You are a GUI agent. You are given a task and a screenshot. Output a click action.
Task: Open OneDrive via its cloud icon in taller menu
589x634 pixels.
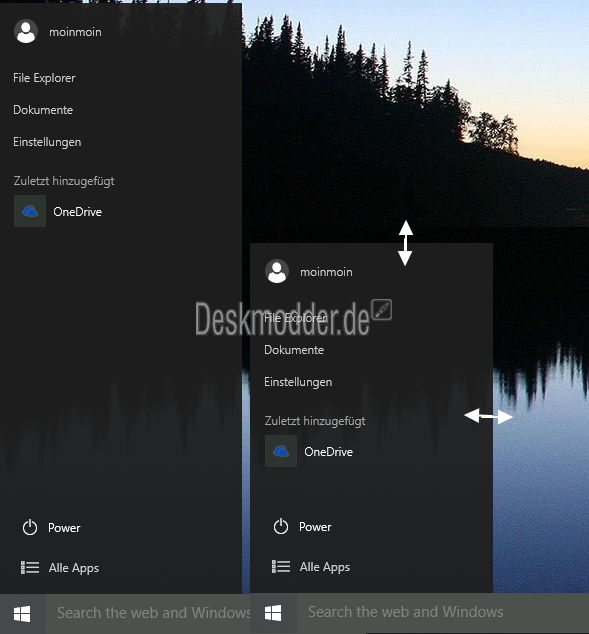pyautogui.click(x=30, y=211)
